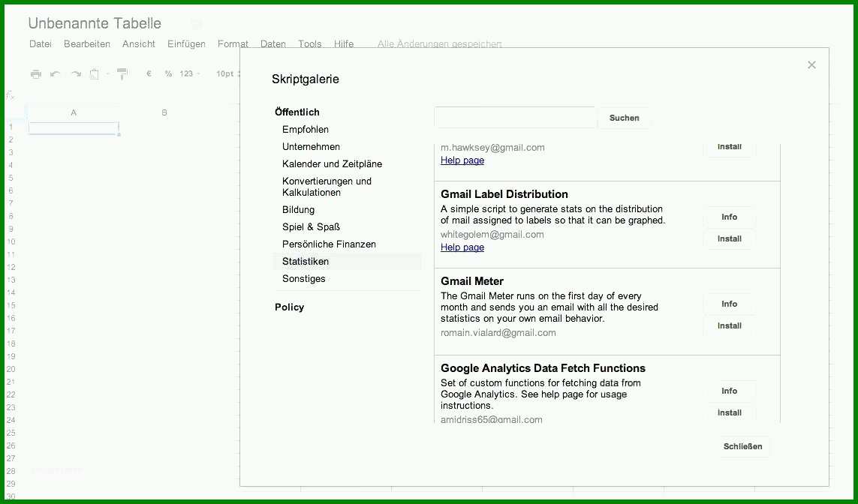
Task: Open the Bearbeiten menu
Action: pos(87,43)
